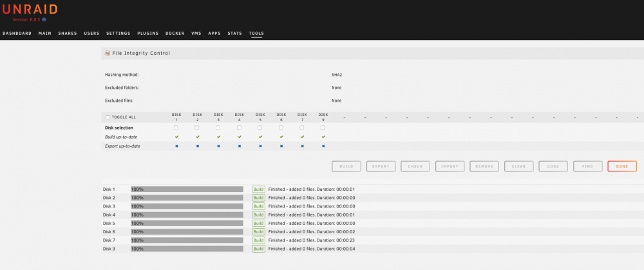This screenshot has height=270, width=644.
Task: Go to the Main tab
Action: [x=45, y=34]
